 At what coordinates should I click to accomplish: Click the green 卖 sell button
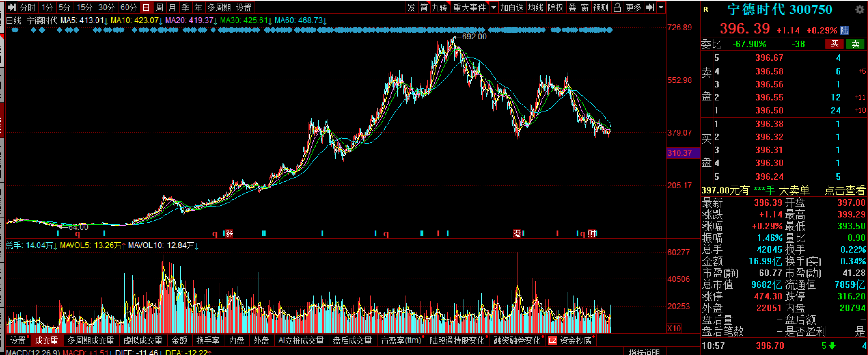pos(855,44)
